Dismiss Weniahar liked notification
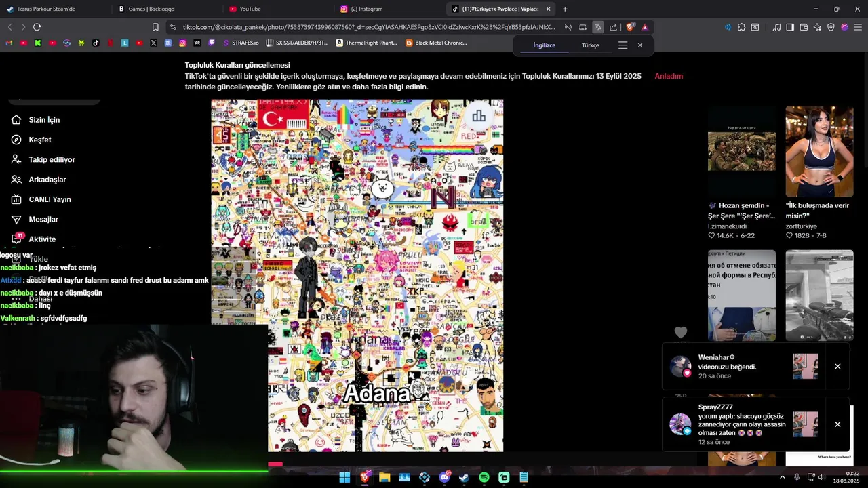Viewport: 868px width, 488px height. click(x=837, y=366)
